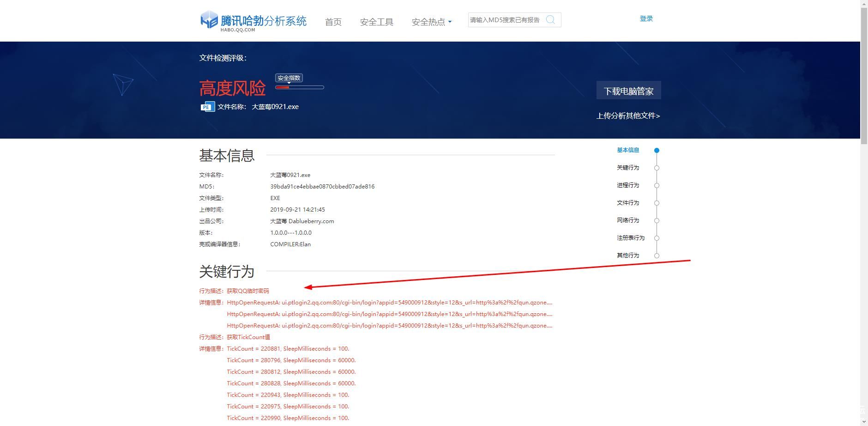
Task: Jump to 进程行为 in side nav
Action: click(x=628, y=185)
